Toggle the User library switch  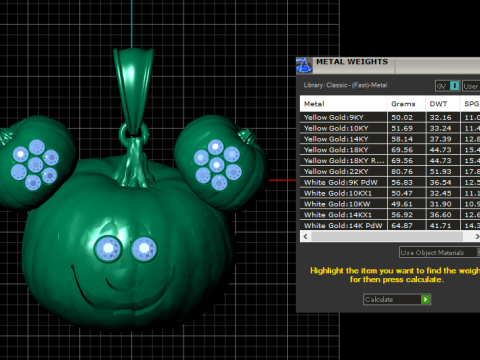pos(471,86)
